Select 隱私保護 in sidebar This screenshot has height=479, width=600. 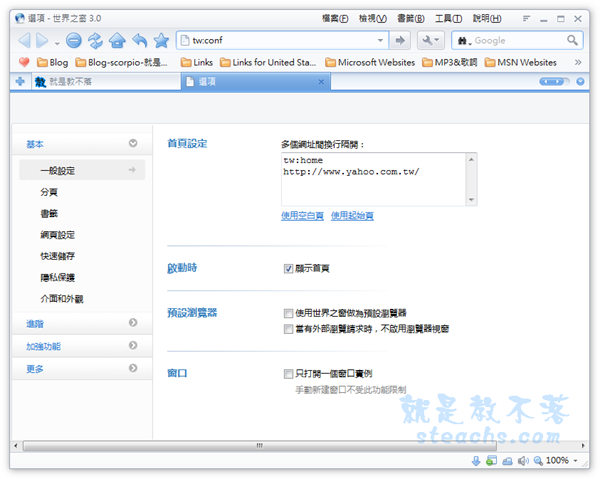[57, 277]
